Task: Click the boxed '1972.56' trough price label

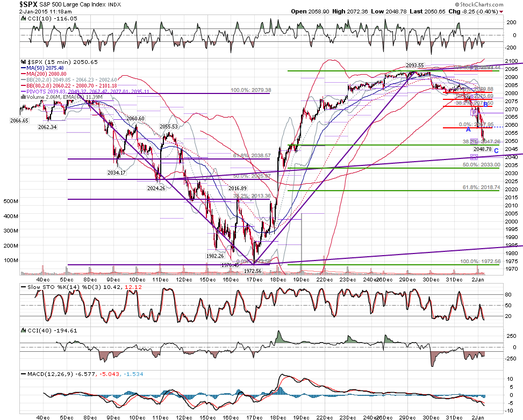Action: [253, 271]
